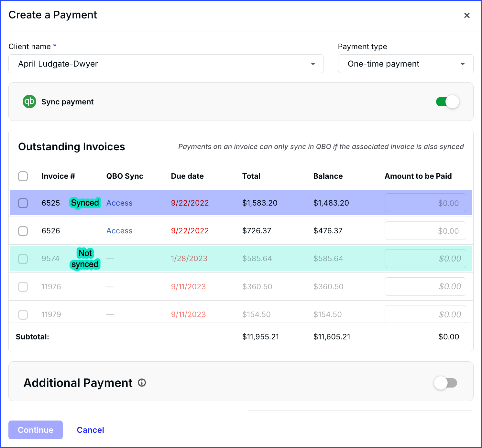Viewport: 482px width, 448px height.
Task: Click the Subtotal label
Action: [x=32, y=337]
